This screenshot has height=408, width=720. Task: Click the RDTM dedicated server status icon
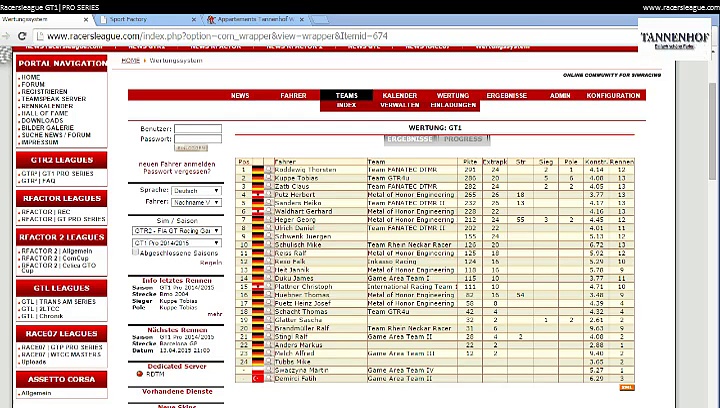[139, 373]
